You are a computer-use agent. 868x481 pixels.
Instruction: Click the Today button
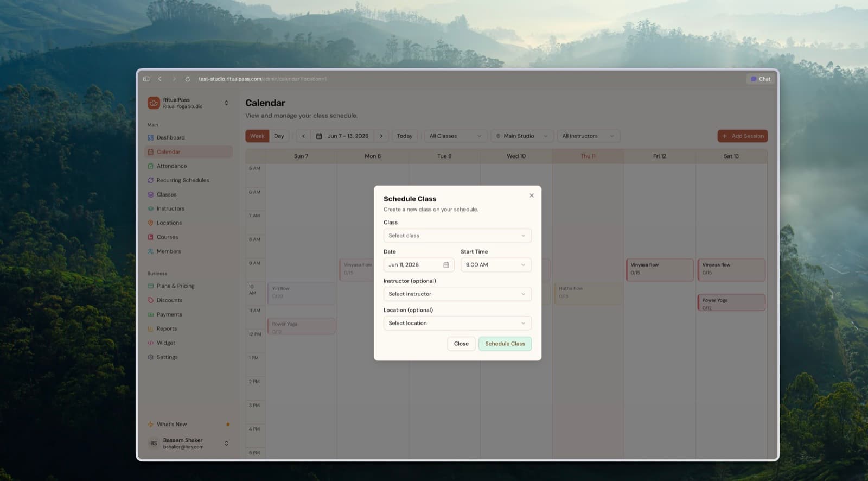(x=405, y=136)
